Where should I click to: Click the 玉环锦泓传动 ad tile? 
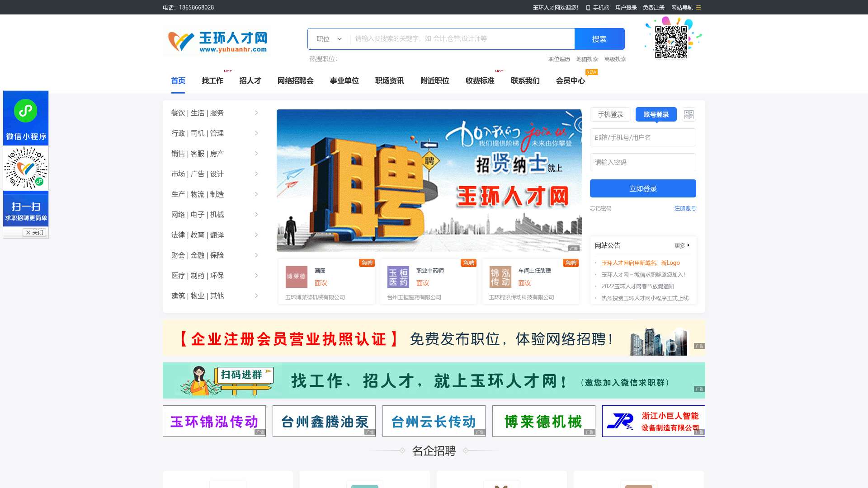pyautogui.click(x=214, y=421)
